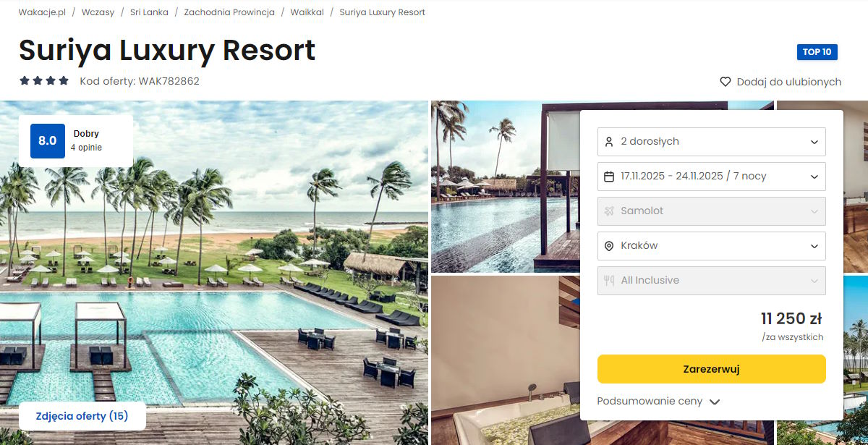This screenshot has width=868, height=445.
Task: Click the cutlery icon beside All Inclusive
Action: tap(609, 281)
